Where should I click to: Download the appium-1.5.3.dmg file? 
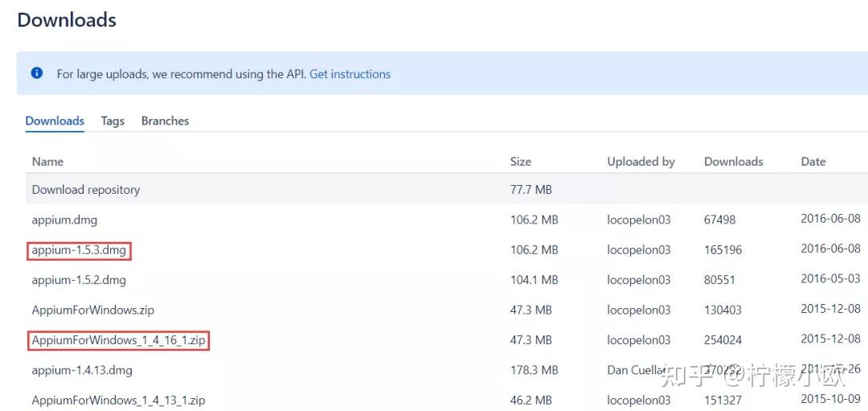(x=79, y=250)
